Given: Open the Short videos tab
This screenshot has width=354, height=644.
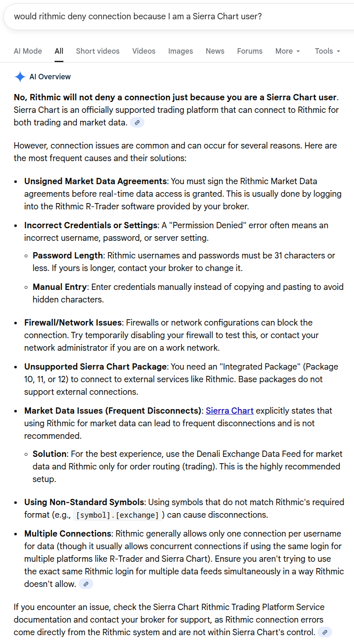Looking at the screenshot, I should 98,51.
